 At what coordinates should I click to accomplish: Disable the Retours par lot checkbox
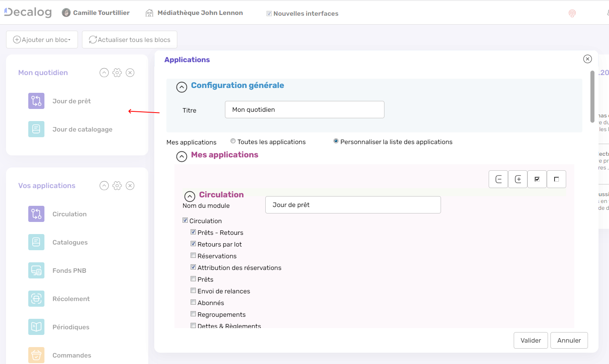pos(193,243)
